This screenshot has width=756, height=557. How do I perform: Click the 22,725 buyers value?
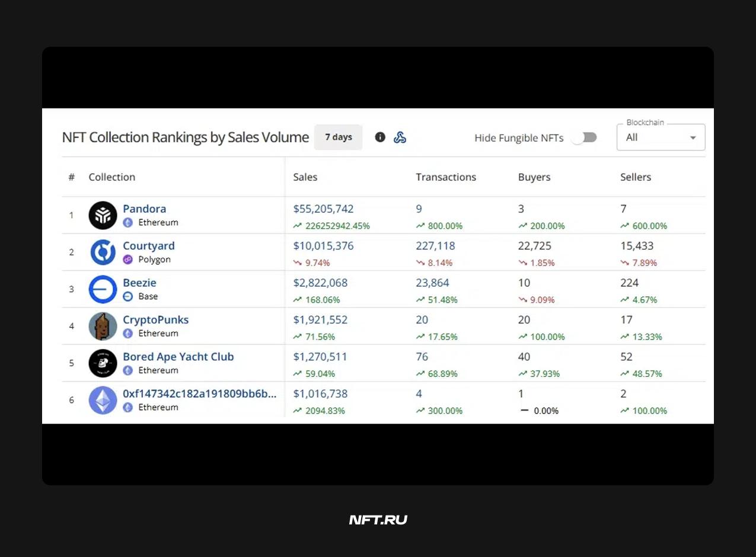pyautogui.click(x=535, y=245)
